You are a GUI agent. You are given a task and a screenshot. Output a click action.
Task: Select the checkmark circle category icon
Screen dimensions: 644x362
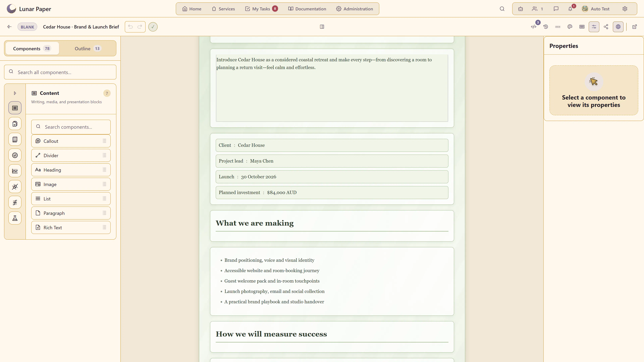(15, 155)
